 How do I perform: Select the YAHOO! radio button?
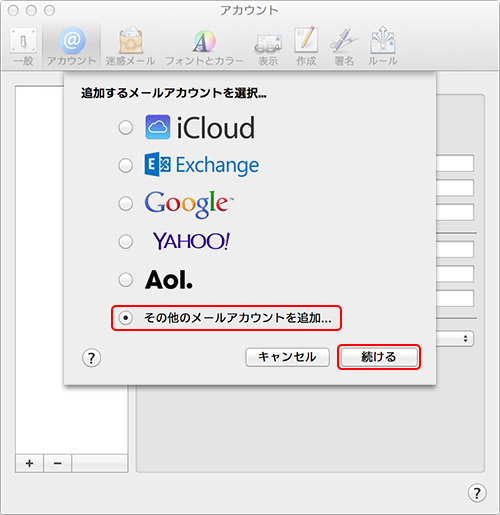(x=126, y=241)
